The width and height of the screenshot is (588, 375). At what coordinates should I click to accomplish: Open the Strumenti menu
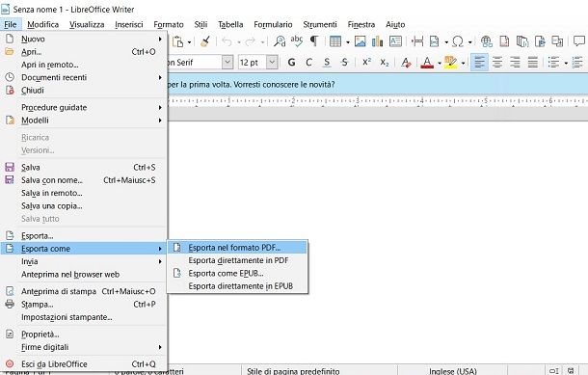[x=320, y=24]
